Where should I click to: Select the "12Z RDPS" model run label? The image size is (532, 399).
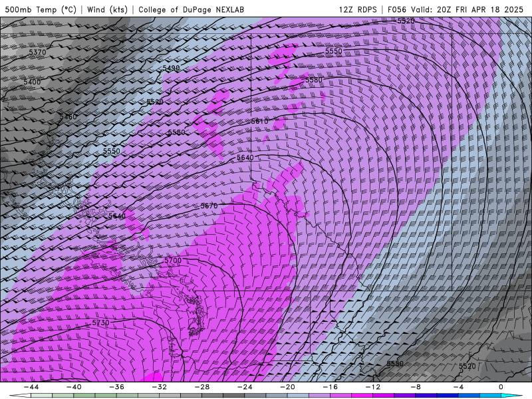(358, 9)
